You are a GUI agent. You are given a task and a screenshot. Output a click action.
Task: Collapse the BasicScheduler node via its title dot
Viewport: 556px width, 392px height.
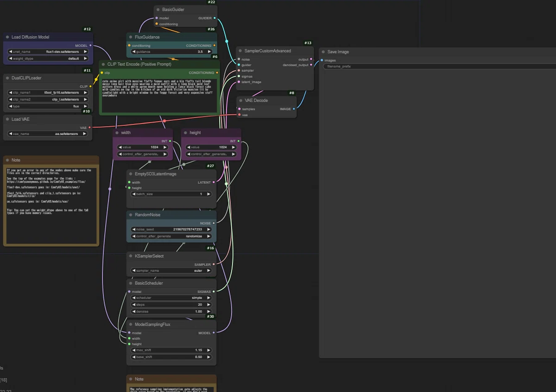[x=131, y=283]
